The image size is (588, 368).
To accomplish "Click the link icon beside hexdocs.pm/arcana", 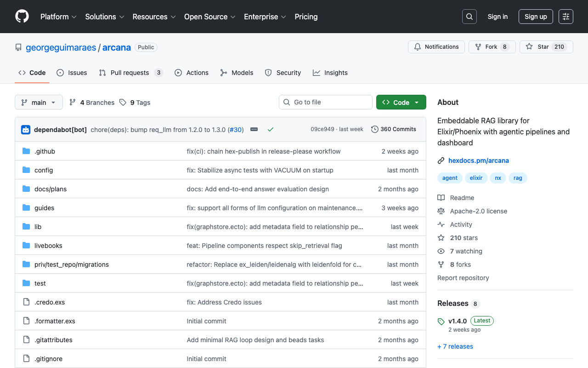I will (441, 161).
